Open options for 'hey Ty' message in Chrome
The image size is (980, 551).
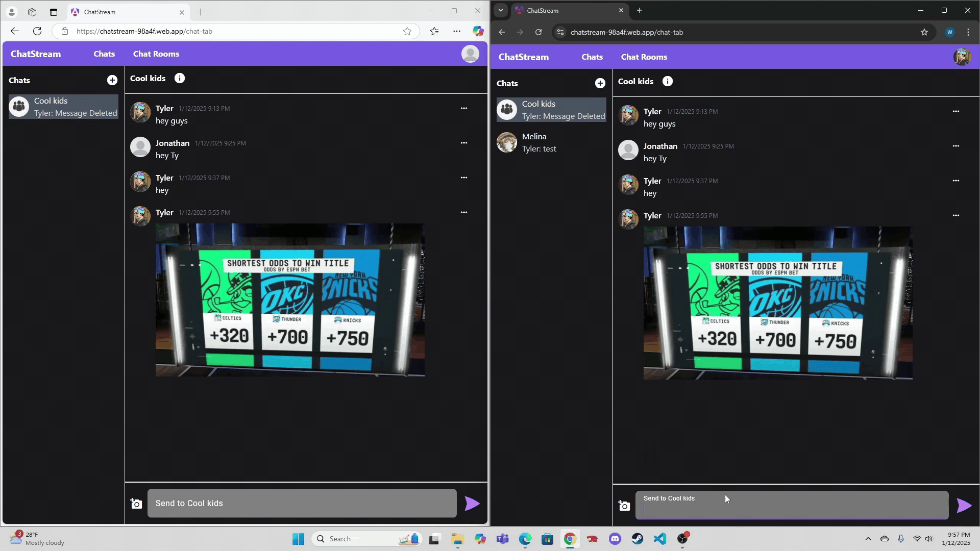pos(956,146)
